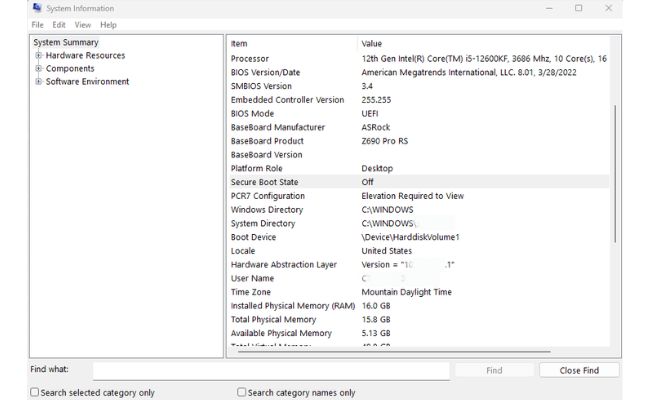Click the System Information app icon in title bar
Image resolution: width=650 pixels, height=400 pixels.
coord(37,7)
